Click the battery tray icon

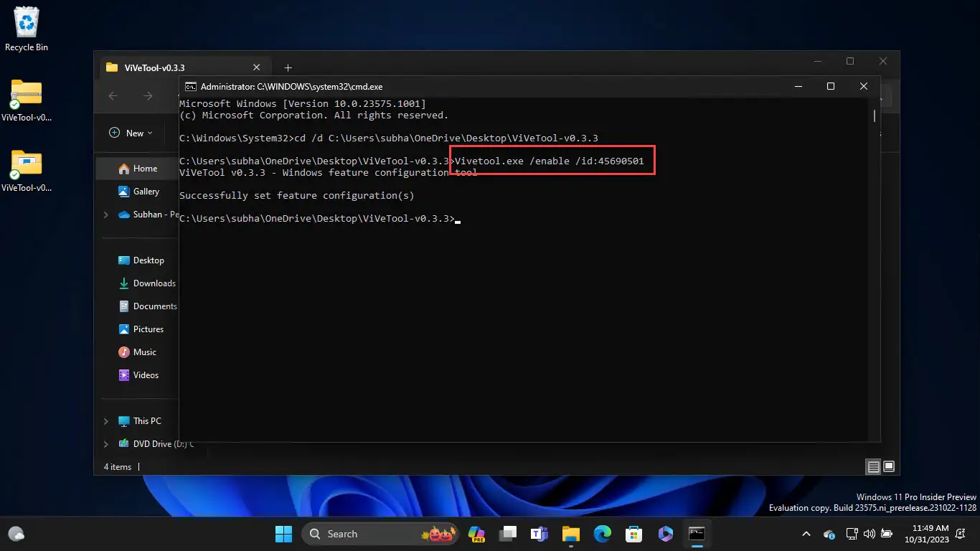click(x=887, y=534)
